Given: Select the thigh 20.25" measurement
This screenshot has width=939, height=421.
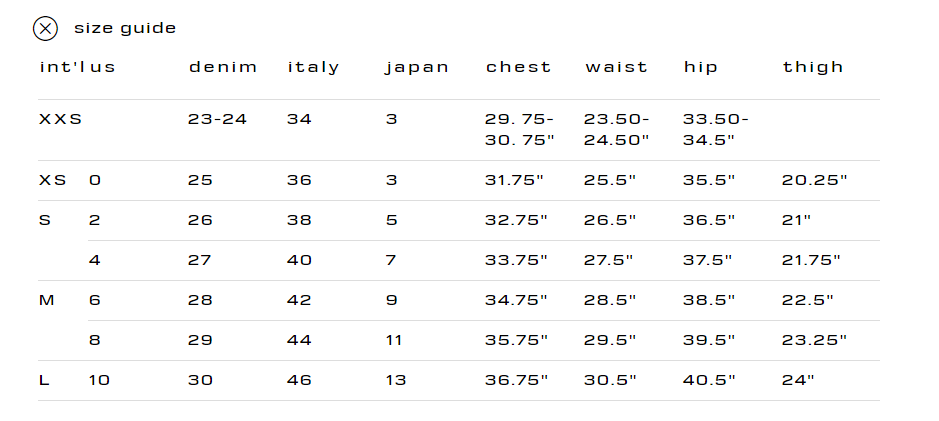Looking at the screenshot, I should [814, 181].
